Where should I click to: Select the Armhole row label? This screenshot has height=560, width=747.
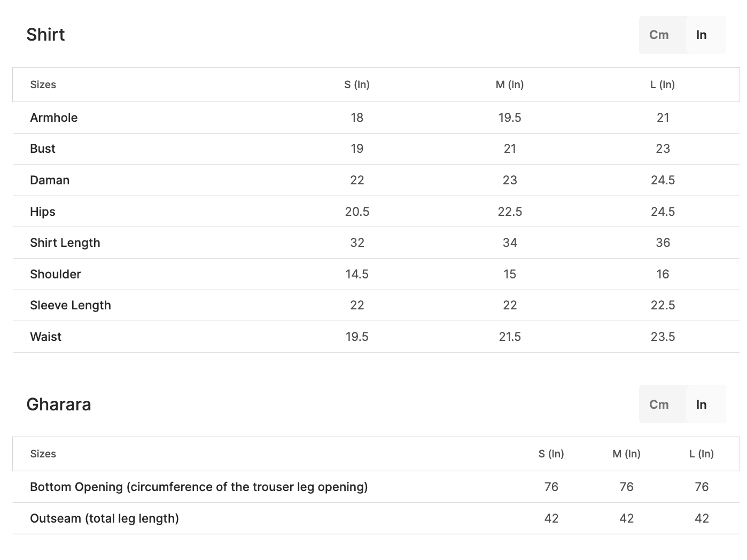[x=54, y=118]
